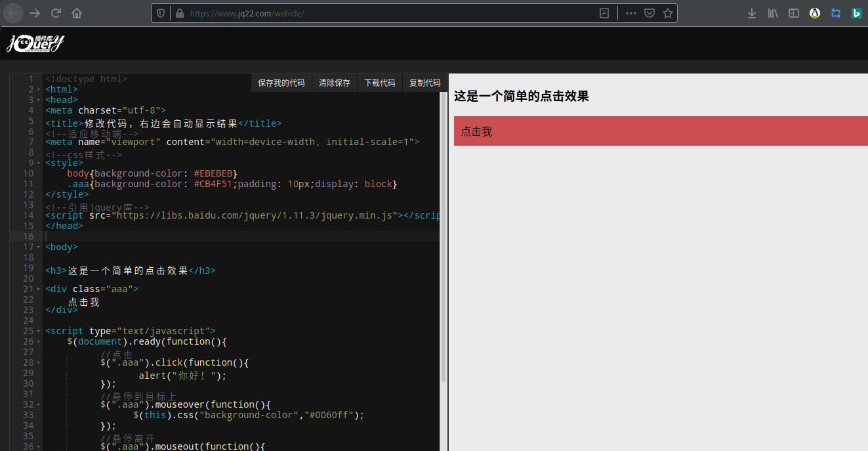
Task: Click the preview heading 这是一个简单的点击效果
Action: point(522,97)
